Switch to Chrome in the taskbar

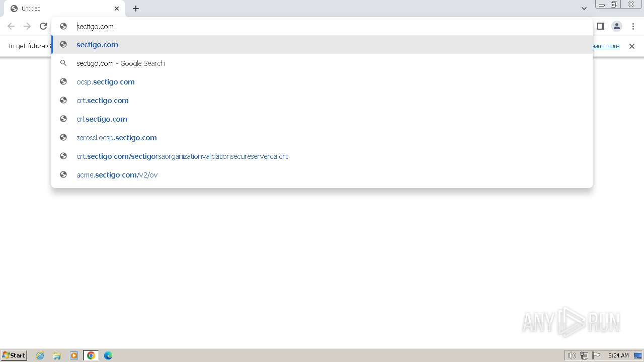click(91, 355)
